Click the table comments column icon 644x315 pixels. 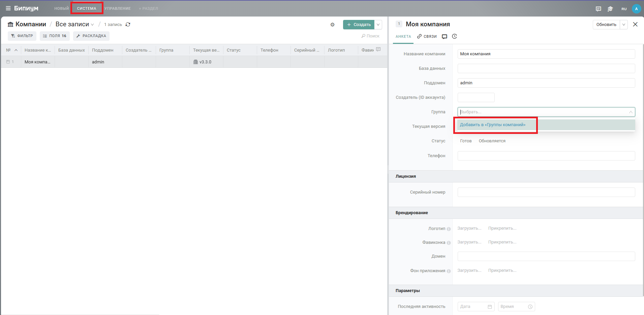tap(378, 49)
